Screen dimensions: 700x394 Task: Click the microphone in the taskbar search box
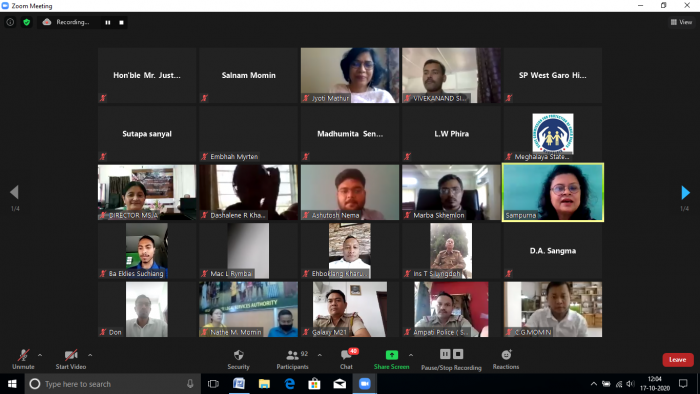190,384
